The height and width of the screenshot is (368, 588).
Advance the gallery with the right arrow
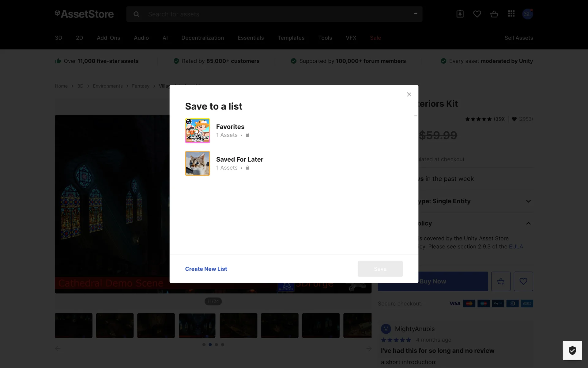point(369,348)
